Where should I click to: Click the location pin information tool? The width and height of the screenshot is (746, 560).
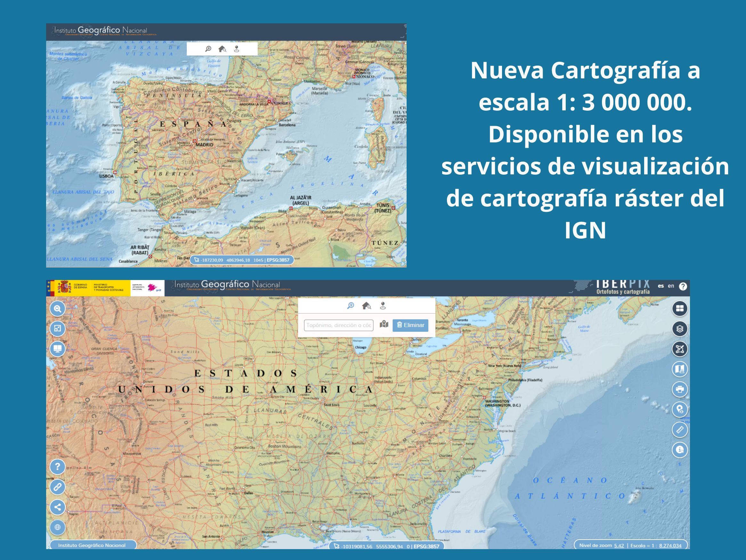679,409
